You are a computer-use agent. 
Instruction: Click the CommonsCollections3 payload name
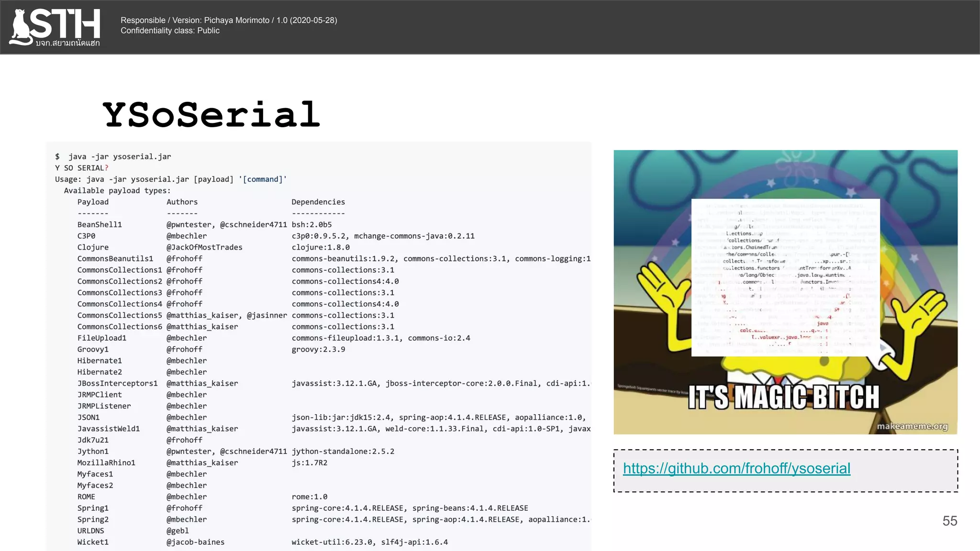120,293
